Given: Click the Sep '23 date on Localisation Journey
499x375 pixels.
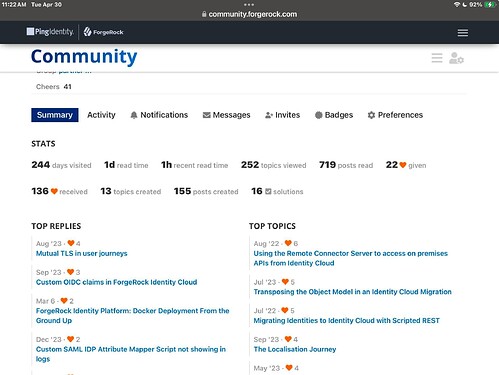Looking at the screenshot, I should [266, 339].
